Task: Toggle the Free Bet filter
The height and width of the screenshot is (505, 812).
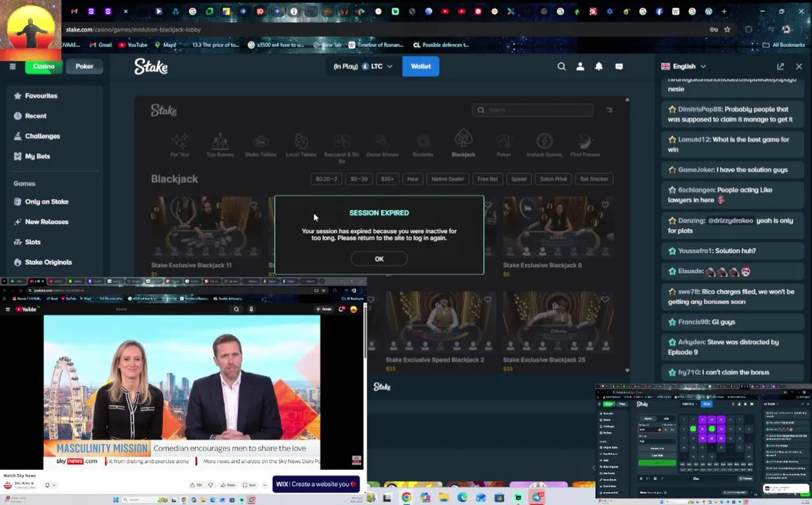Action: (x=487, y=179)
